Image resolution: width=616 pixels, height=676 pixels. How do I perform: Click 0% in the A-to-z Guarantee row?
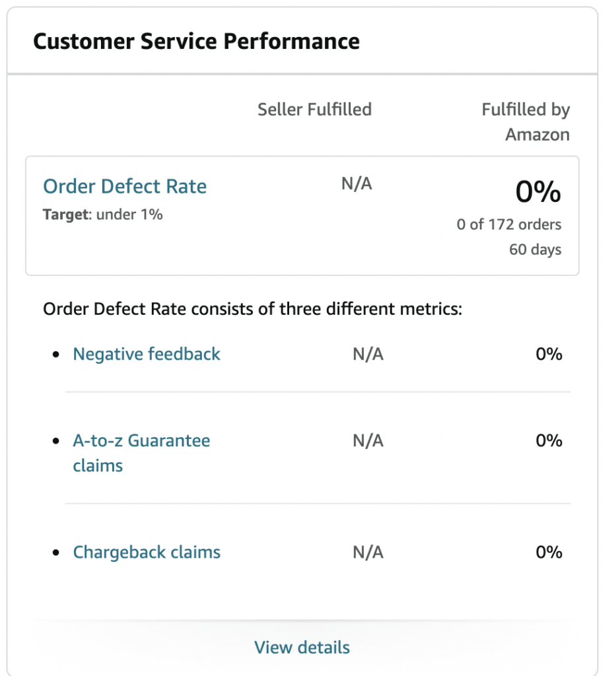[549, 440]
